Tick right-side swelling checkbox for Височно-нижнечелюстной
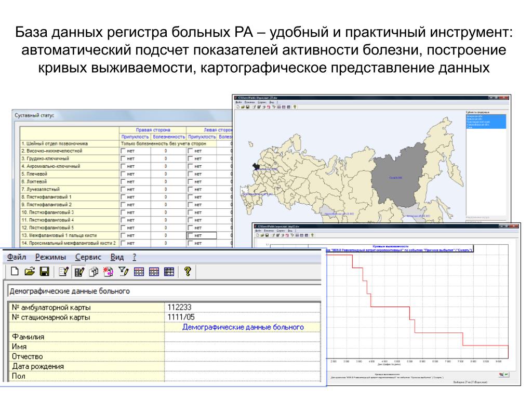 coord(123,151)
